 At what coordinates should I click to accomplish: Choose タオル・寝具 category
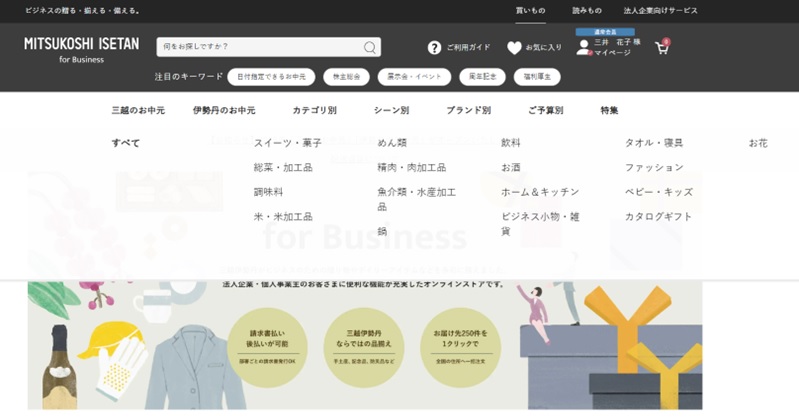click(x=654, y=143)
